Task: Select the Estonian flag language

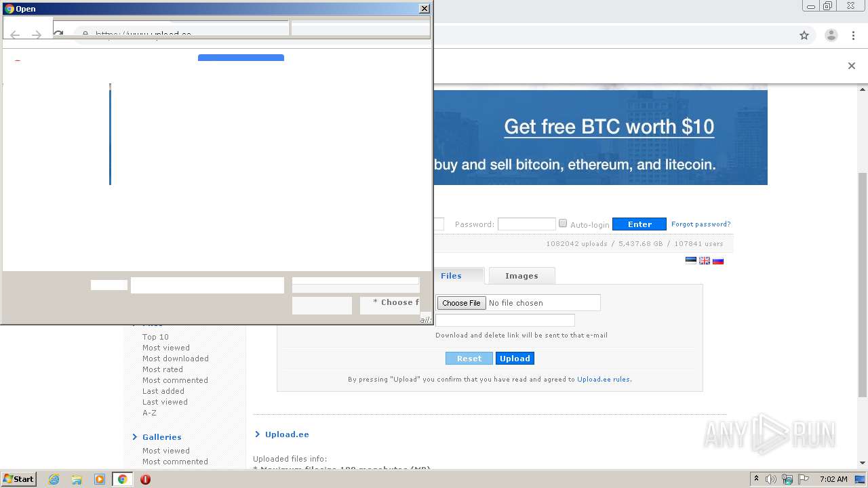Action: [691, 260]
